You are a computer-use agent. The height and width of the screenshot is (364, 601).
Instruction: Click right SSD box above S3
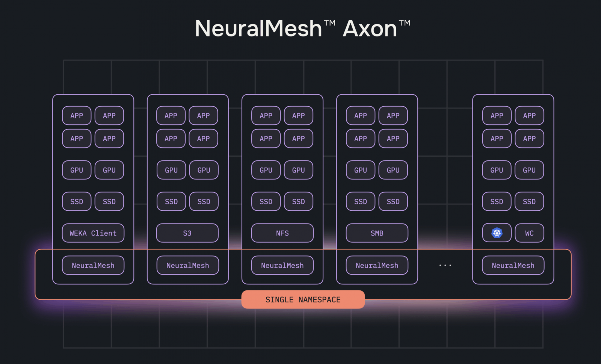pos(204,201)
